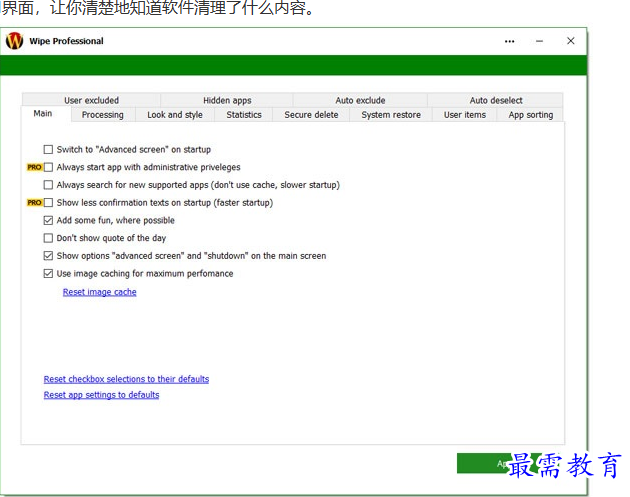Close the Wipe Professional window

coord(571,41)
